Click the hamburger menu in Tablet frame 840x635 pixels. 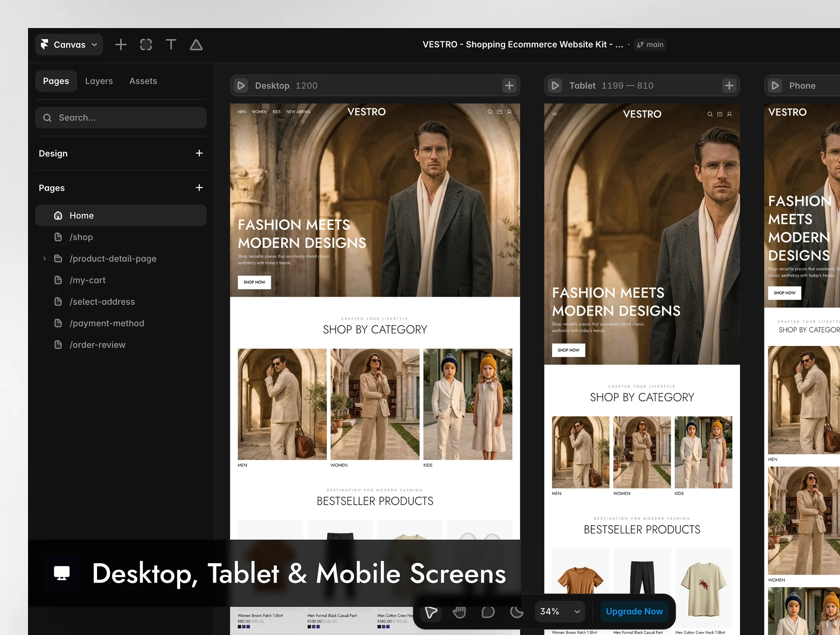pyautogui.click(x=555, y=114)
